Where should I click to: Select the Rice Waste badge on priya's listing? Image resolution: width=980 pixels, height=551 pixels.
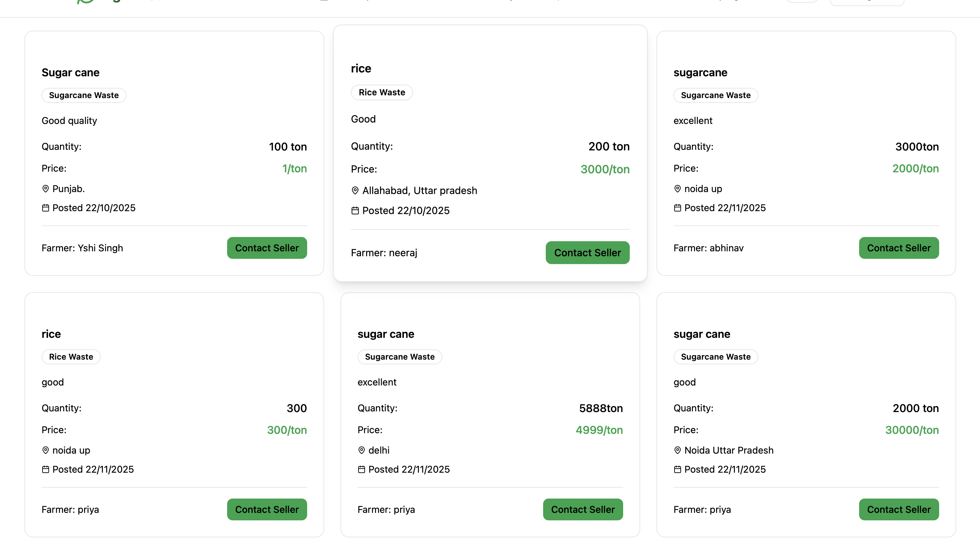71,357
